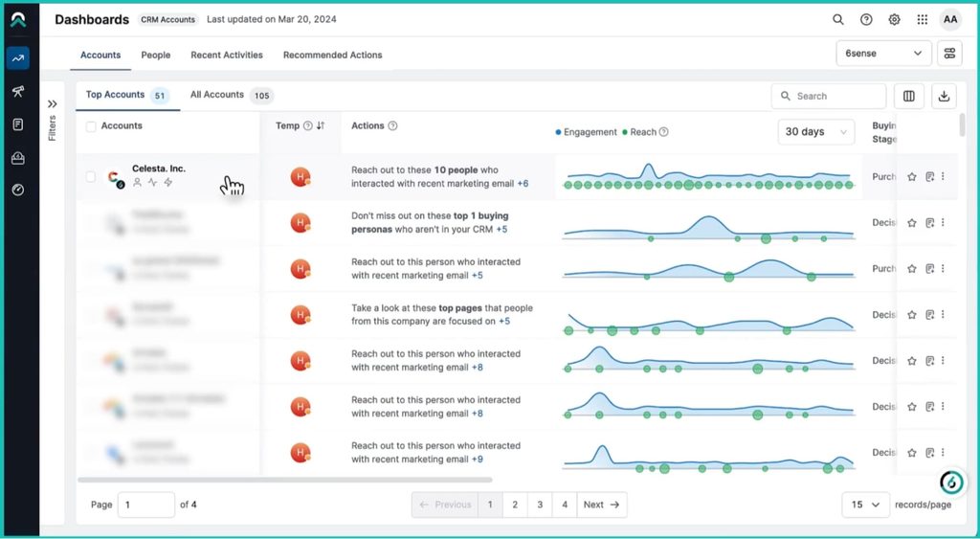Screen dimensions: 980x539
Task: Open the apps grid icon
Action: click(x=923, y=19)
